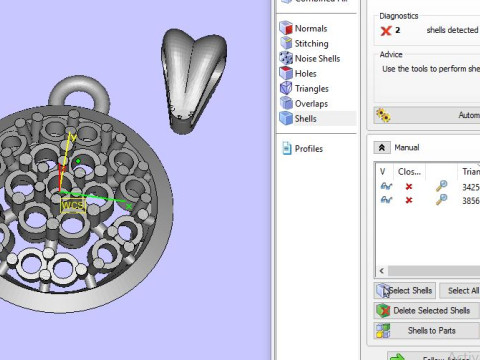Click the Select Shells button
The image size is (480, 360).
pos(405,291)
